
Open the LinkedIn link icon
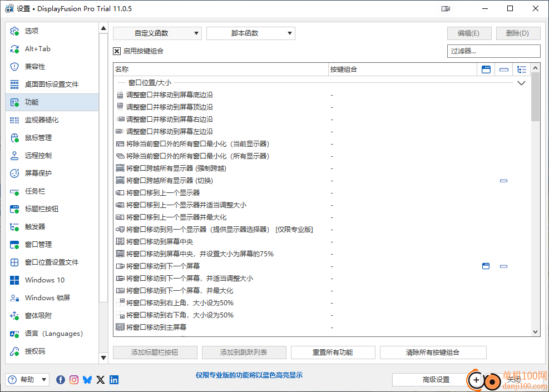(114, 379)
